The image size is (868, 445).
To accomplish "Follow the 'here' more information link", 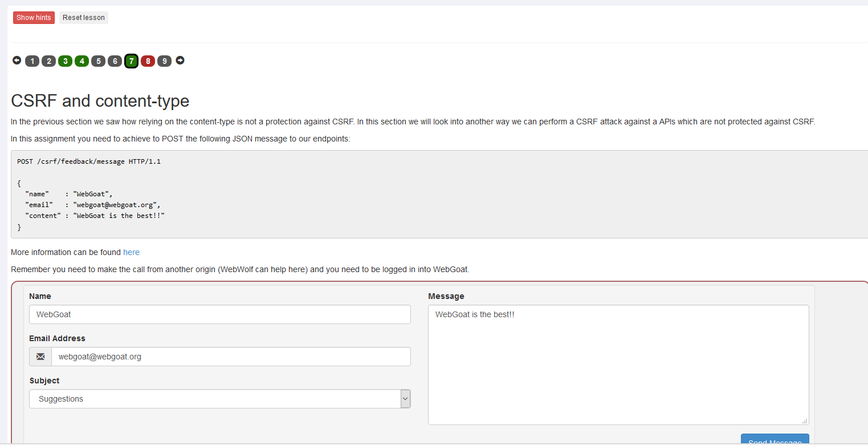I will click(131, 252).
